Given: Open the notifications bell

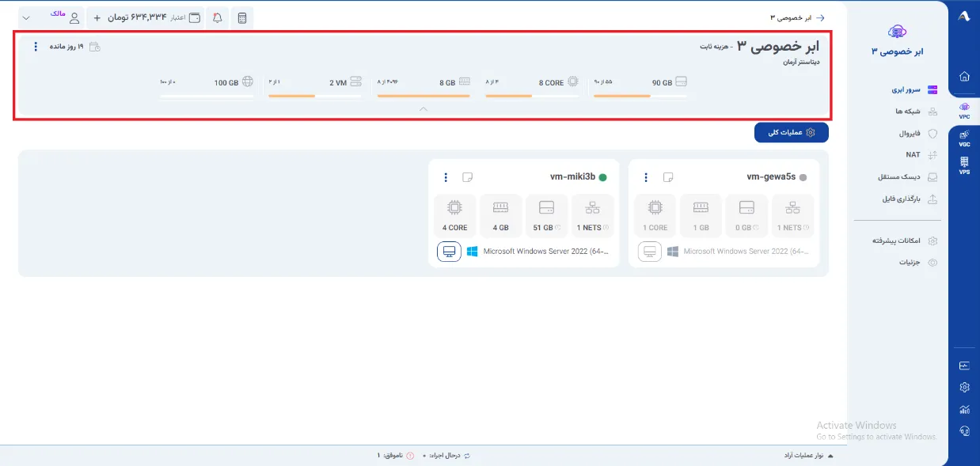Looking at the screenshot, I should (218, 17).
